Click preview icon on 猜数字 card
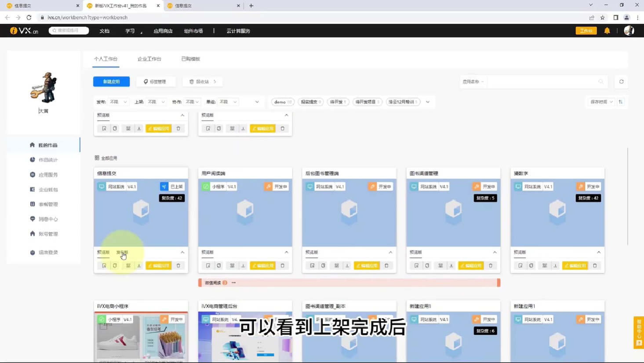Viewport: 644px width, 363px height. pos(520,266)
